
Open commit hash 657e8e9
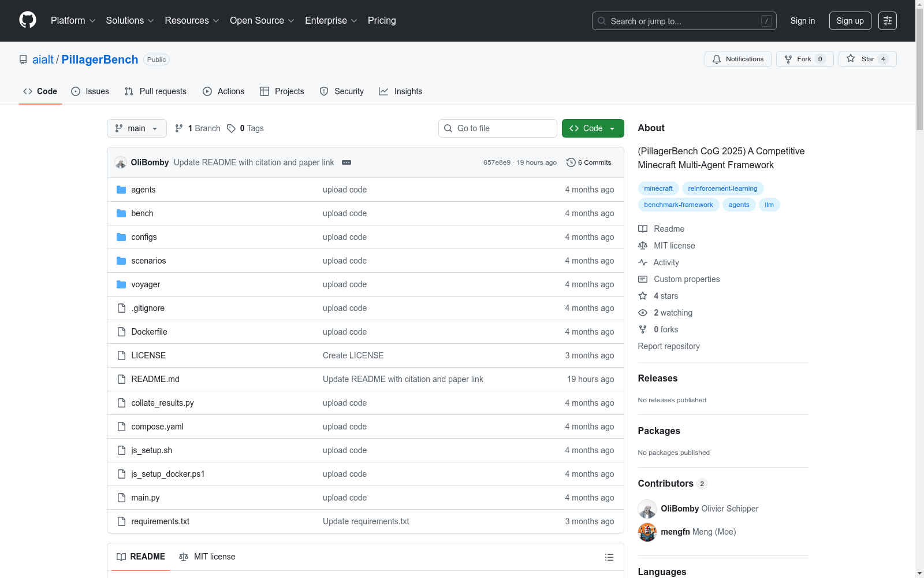[497, 162]
